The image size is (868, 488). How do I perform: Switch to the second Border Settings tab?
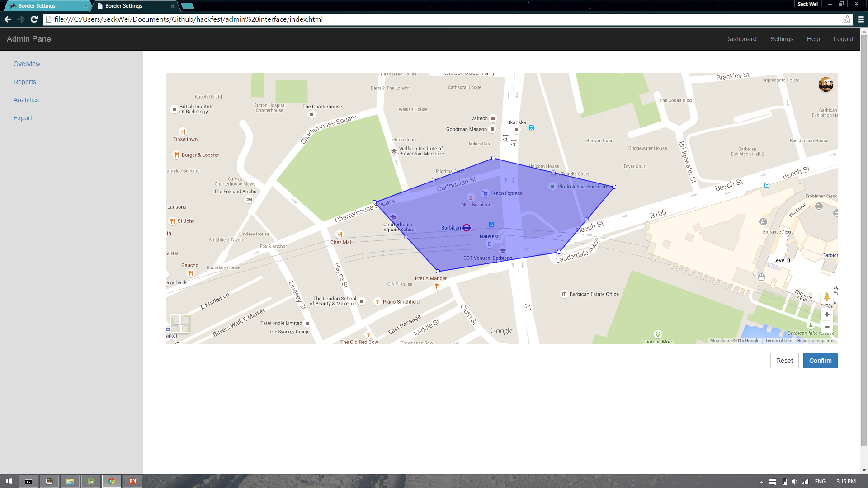(x=135, y=6)
